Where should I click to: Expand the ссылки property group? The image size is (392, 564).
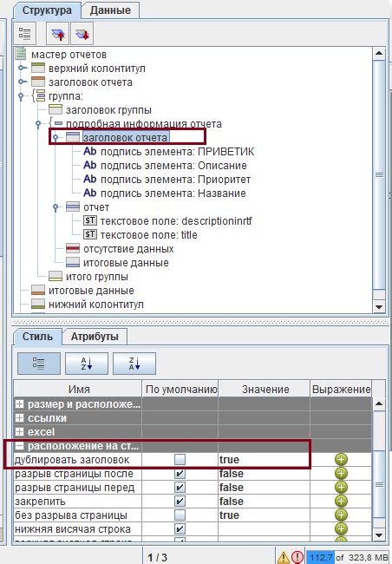[x=19, y=418]
